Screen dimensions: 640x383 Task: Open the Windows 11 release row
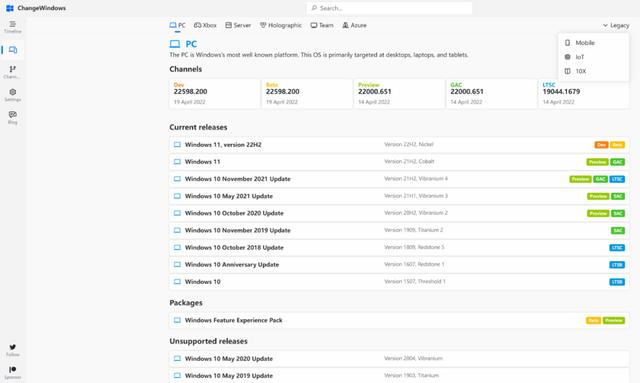point(399,162)
